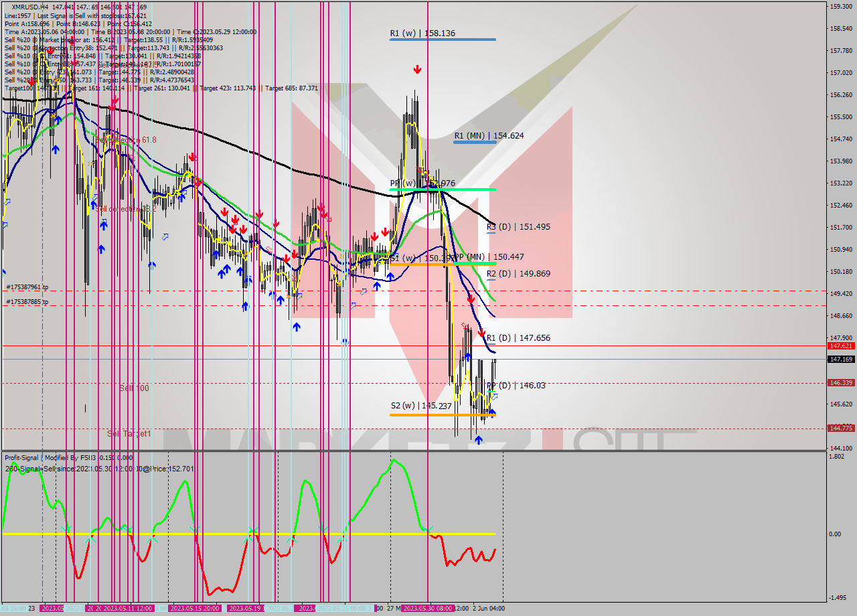Click the PP (w) | 152.976 pivot label
Image resolution: width=857 pixels, height=616 pixels.
coord(422,183)
